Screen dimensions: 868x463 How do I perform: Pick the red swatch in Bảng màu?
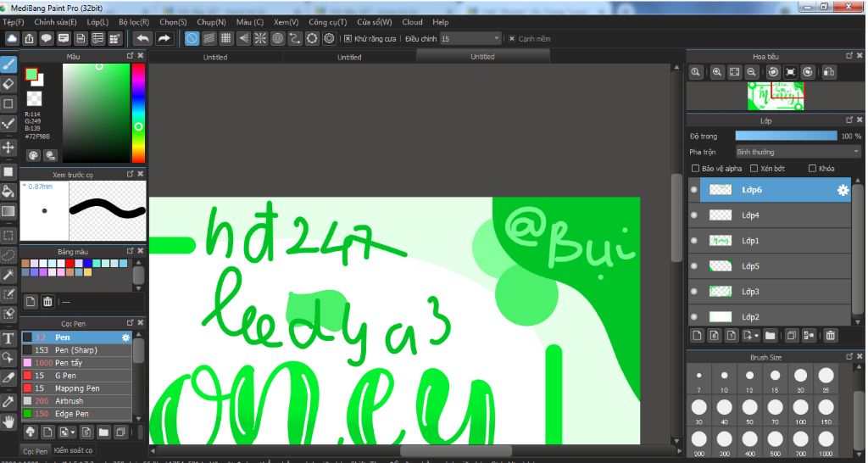(x=70, y=264)
